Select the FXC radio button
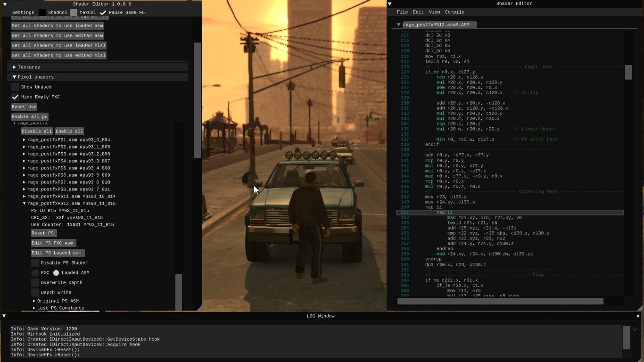Image resolution: width=644 pixels, height=362 pixels. point(35,272)
